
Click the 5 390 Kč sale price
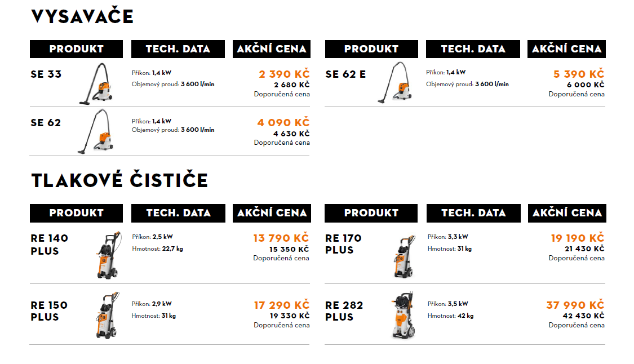(579, 74)
